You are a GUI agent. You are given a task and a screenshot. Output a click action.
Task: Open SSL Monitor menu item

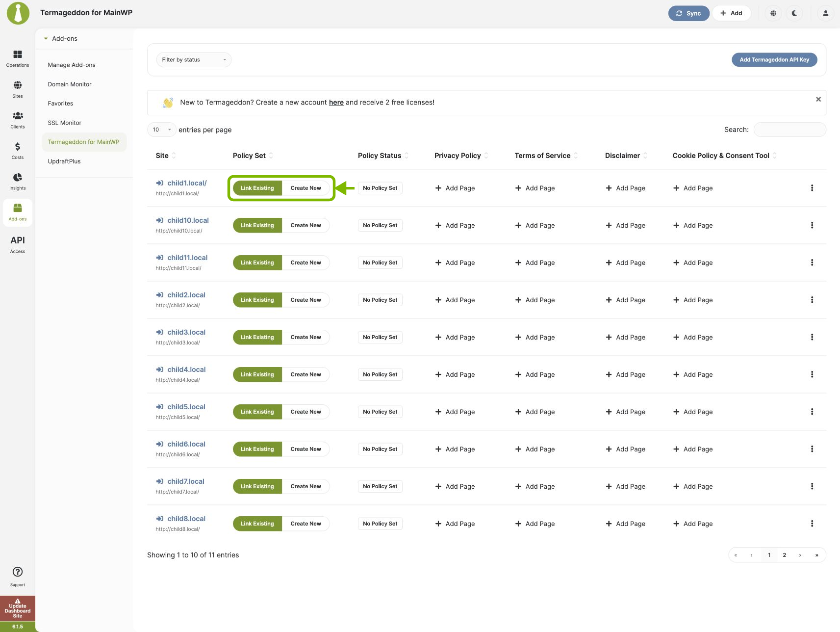65,123
